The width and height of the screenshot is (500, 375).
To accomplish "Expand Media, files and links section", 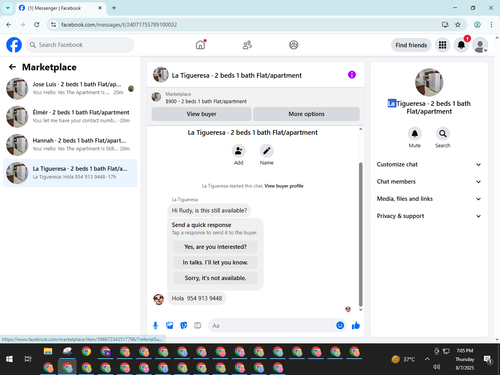I will [x=429, y=199].
